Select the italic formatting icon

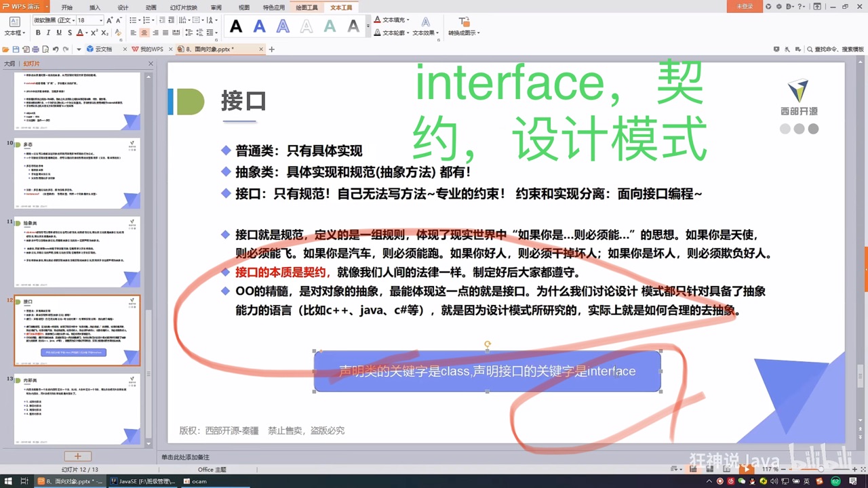tap(49, 32)
